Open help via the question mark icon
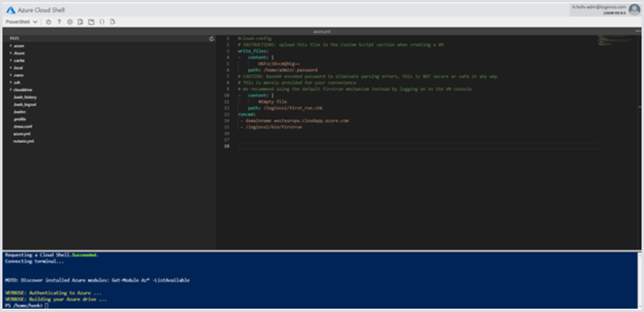This screenshot has height=312, width=644. 59,21
